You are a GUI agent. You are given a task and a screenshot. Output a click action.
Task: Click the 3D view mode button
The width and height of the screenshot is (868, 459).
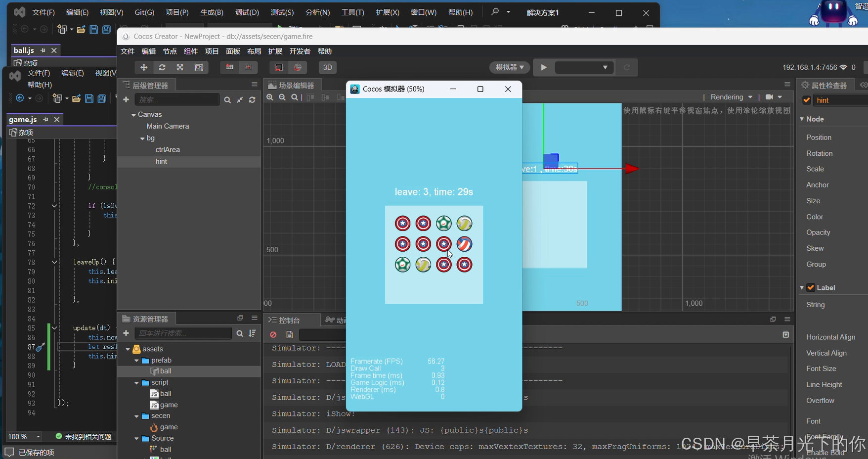point(327,67)
